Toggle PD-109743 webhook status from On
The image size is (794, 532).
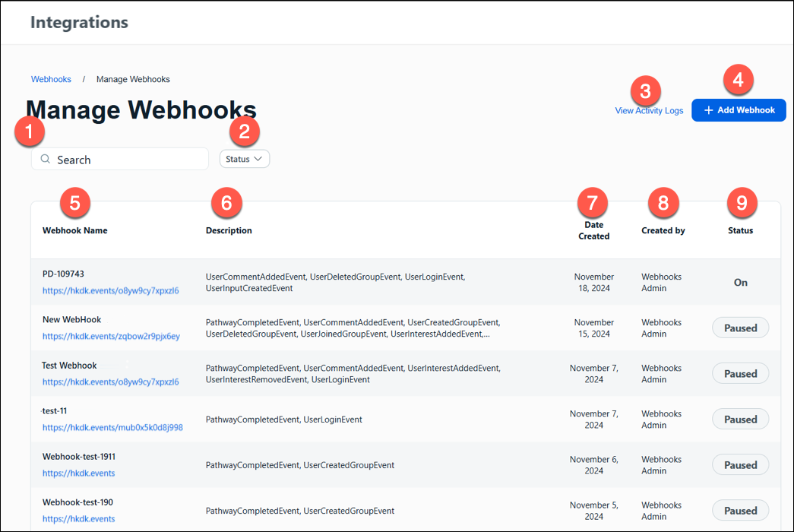740,282
